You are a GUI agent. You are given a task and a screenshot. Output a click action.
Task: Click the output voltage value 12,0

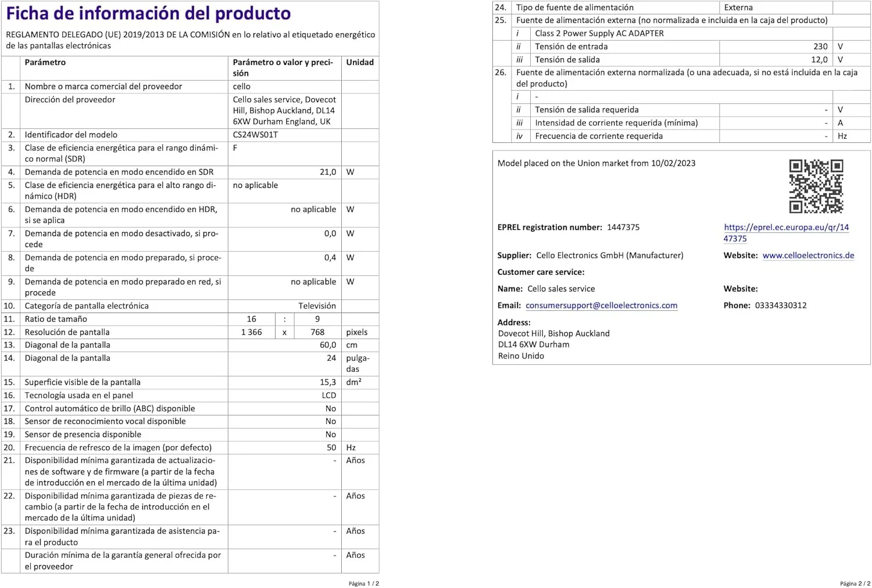(819, 60)
